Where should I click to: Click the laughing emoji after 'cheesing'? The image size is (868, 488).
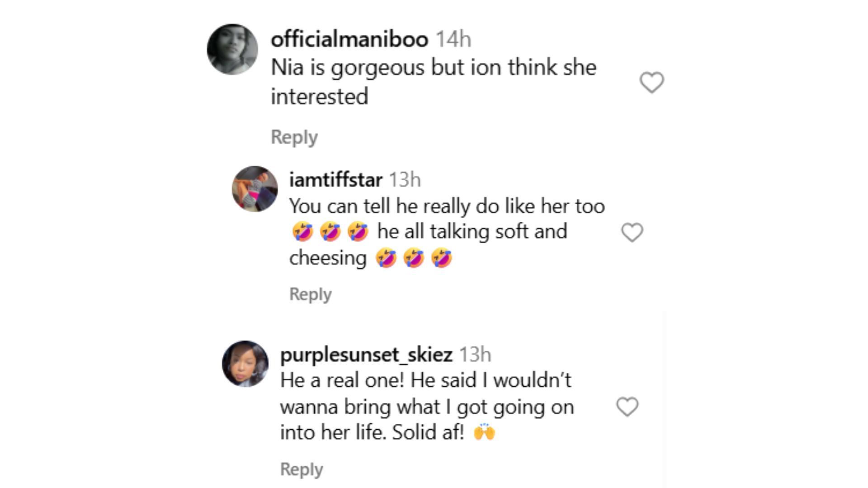pos(386,258)
